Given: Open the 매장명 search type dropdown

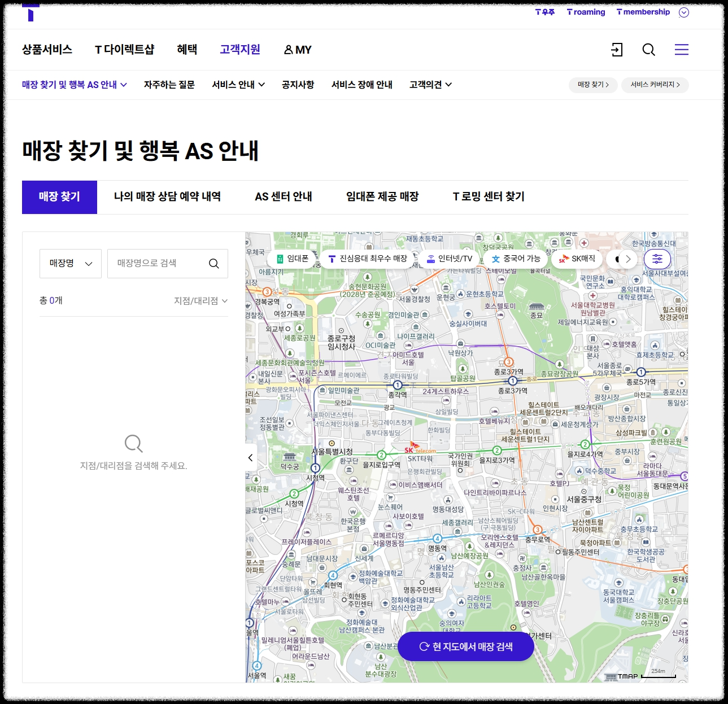Looking at the screenshot, I should point(71,264).
